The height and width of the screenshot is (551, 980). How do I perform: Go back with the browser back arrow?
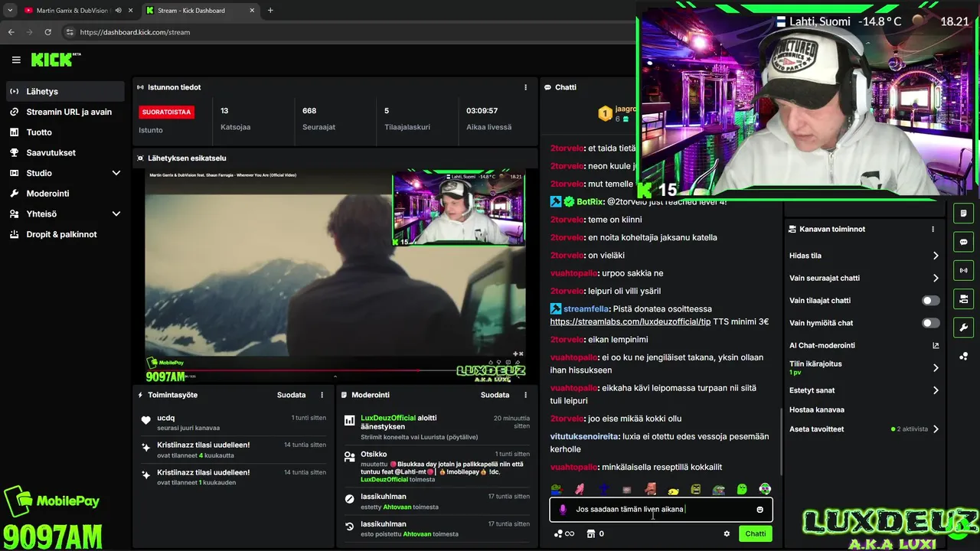[11, 32]
